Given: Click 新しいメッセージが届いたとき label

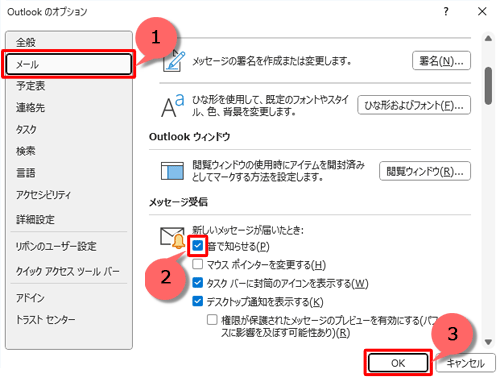Looking at the screenshot, I should pyautogui.click(x=248, y=230).
